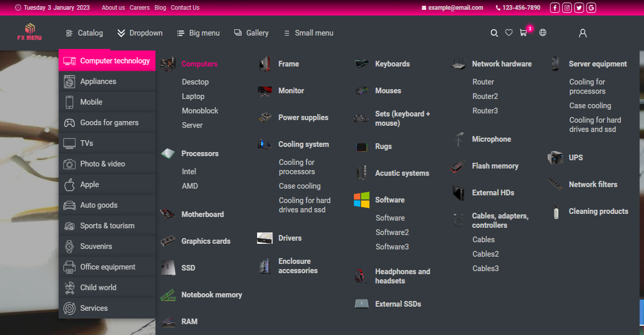Viewport: 644px width, 335px height.
Task: Open the Small menu
Action: click(308, 33)
